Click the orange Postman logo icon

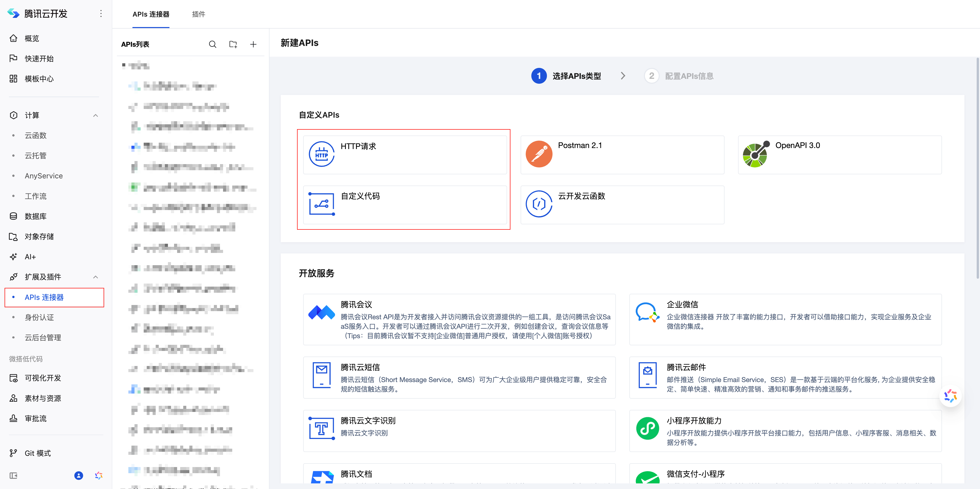(x=539, y=154)
